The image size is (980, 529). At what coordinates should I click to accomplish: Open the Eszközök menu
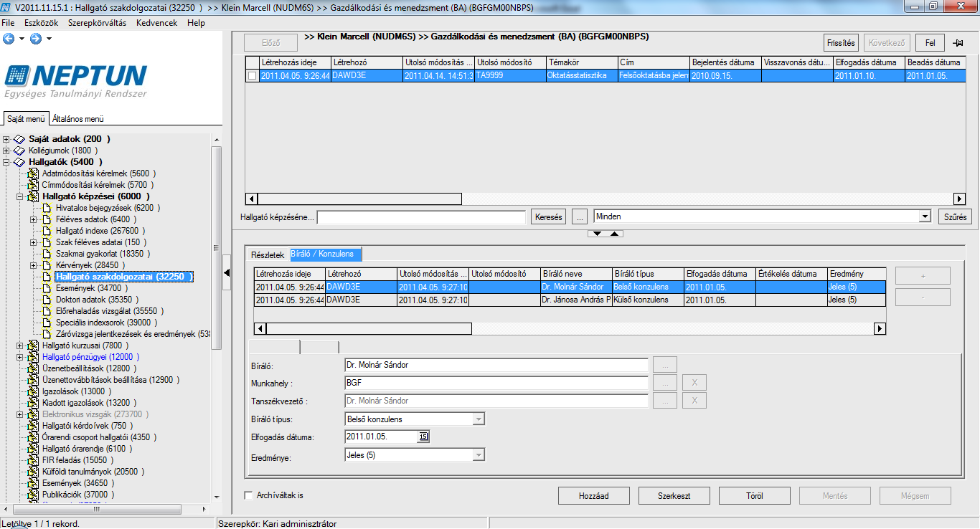point(41,23)
